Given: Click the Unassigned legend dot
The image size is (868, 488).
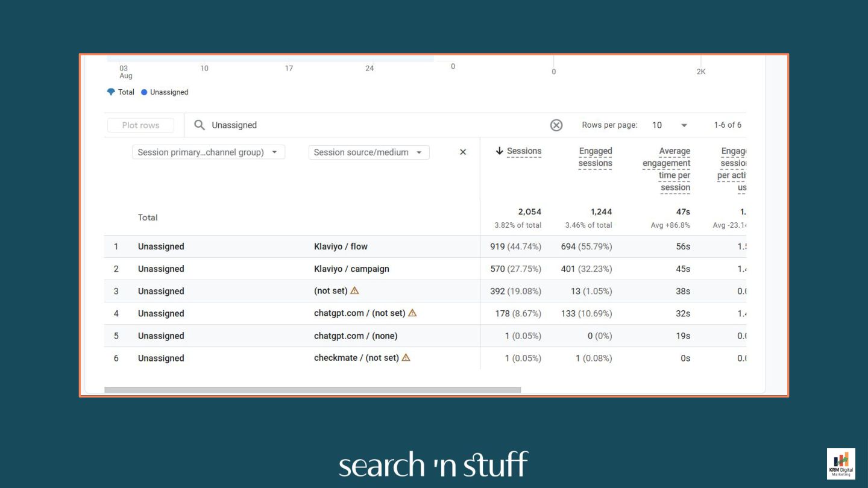Looking at the screenshot, I should pyautogui.click(x=144, y=92).
